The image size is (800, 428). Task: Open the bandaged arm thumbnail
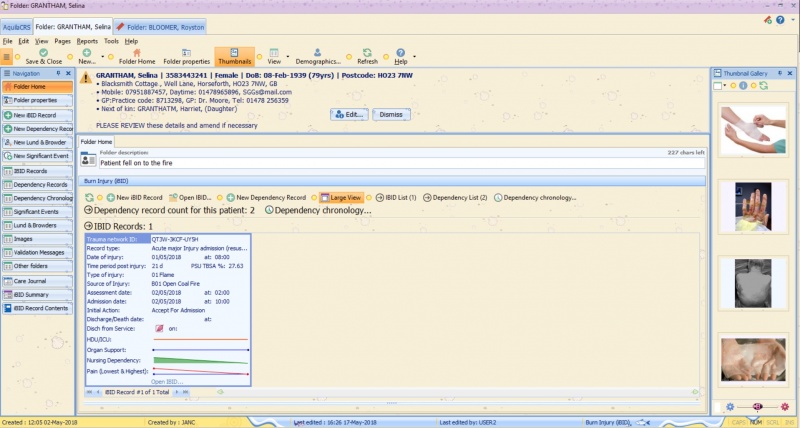753,130
